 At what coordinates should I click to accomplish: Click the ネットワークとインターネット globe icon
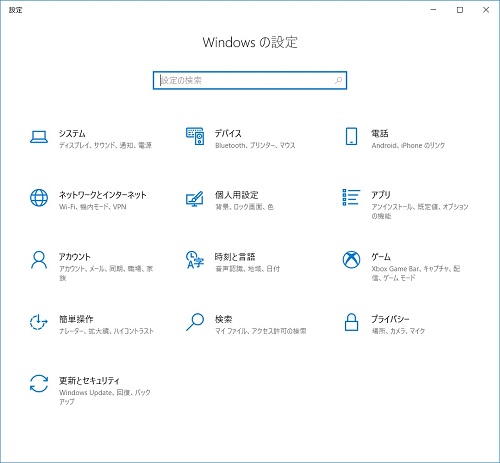pos(39,198)
